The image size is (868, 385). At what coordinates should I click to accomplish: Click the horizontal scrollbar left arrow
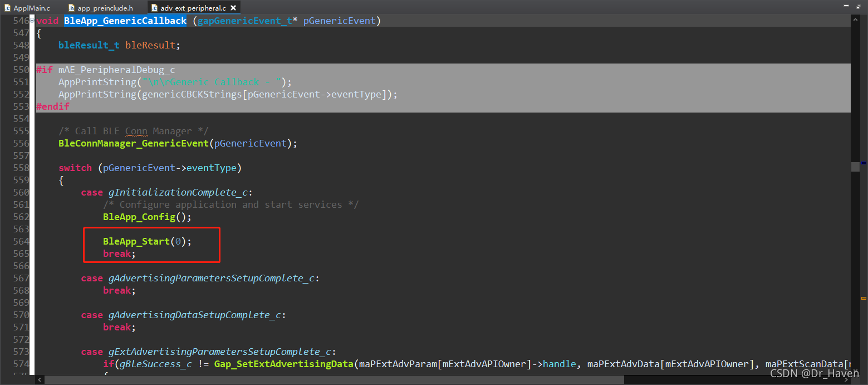pos(39,379)
